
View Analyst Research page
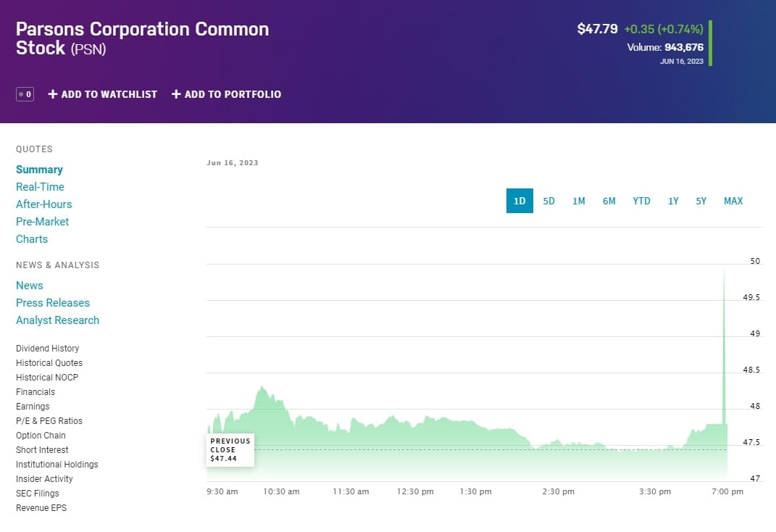click(x=57, y=320)
